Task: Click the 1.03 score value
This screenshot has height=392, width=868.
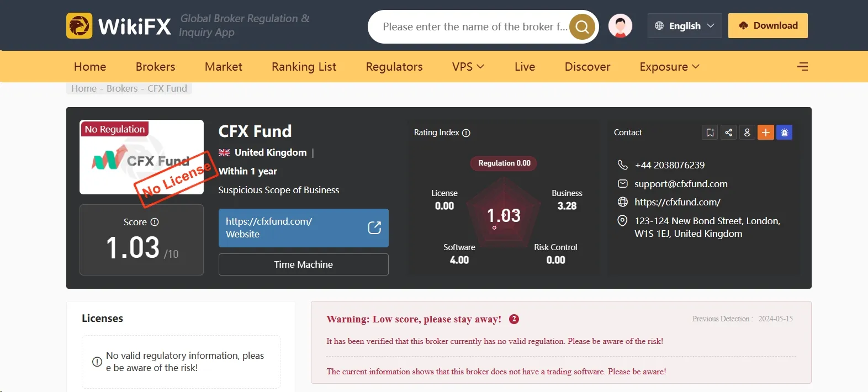Action: tap(133, 247)
